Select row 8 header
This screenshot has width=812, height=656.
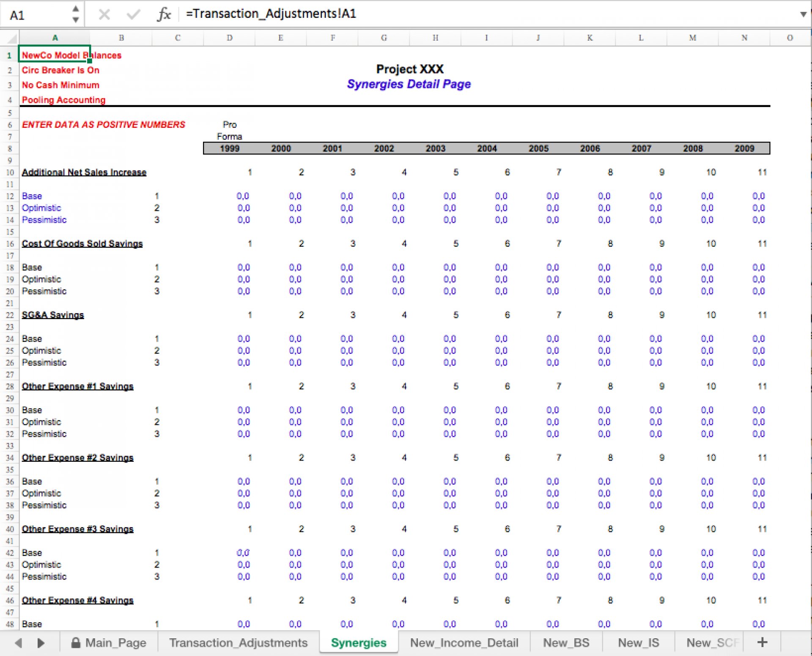click(x=9, y=149)
